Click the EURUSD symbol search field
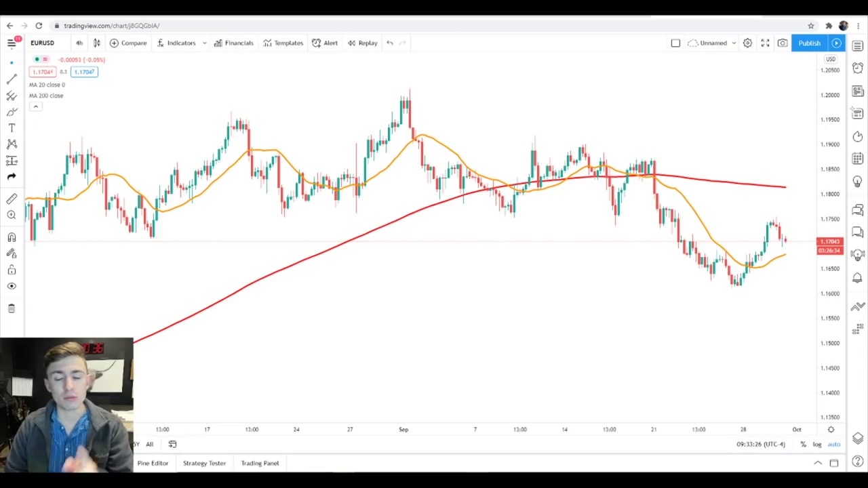 pos(42,43)
